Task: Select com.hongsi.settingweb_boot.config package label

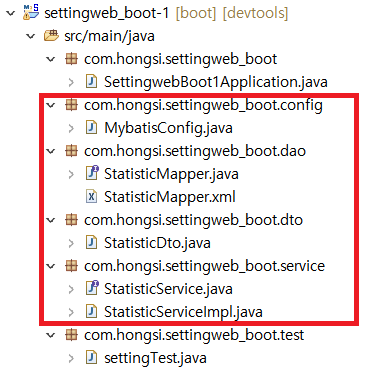Action: point(203,105)
